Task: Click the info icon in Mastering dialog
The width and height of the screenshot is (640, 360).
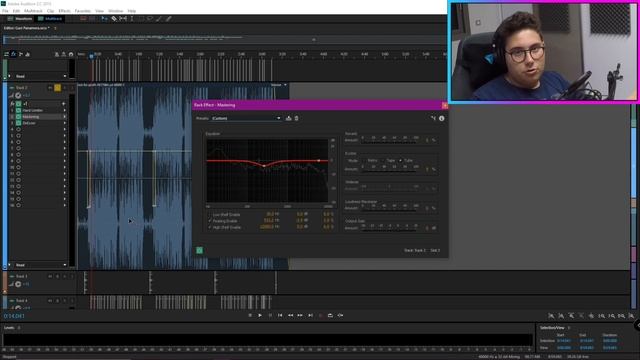Action: (x=442, y=118)
